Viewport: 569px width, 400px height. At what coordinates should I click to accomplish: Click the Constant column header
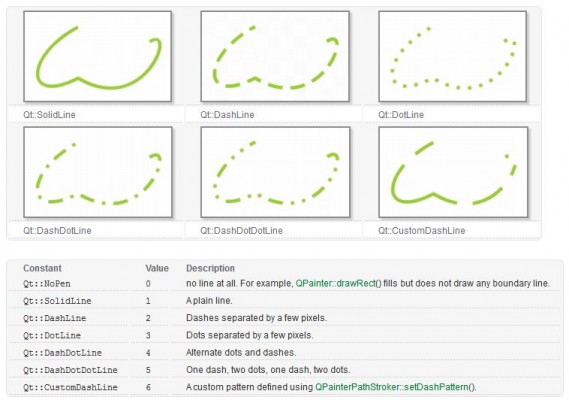click(x=42, y=268)
